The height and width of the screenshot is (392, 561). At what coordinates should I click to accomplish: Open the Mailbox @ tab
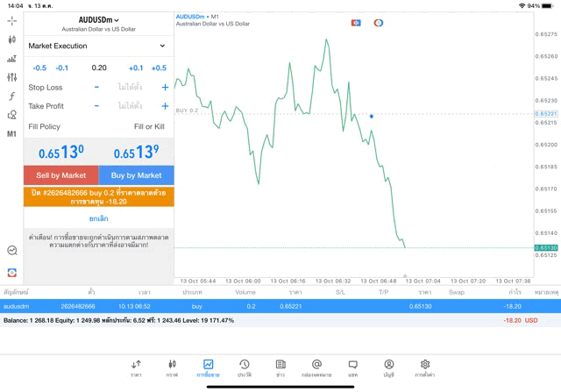tap(316, 368)
